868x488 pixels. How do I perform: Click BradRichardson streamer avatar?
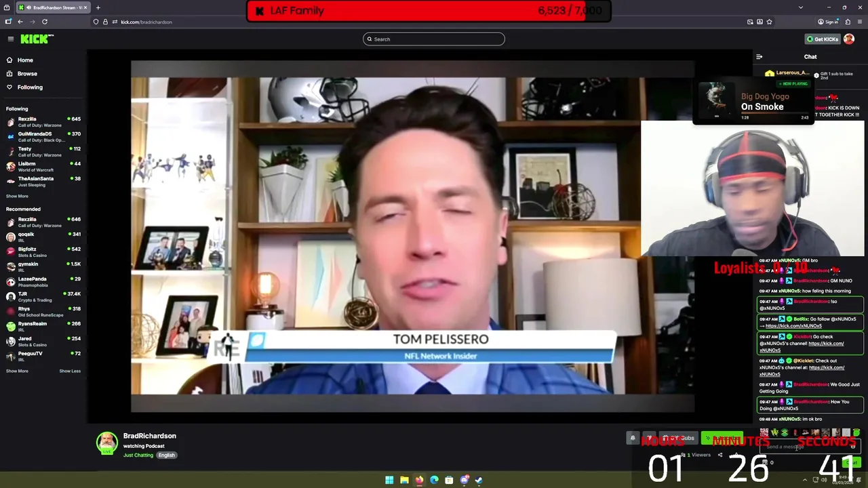coord(106,443)
